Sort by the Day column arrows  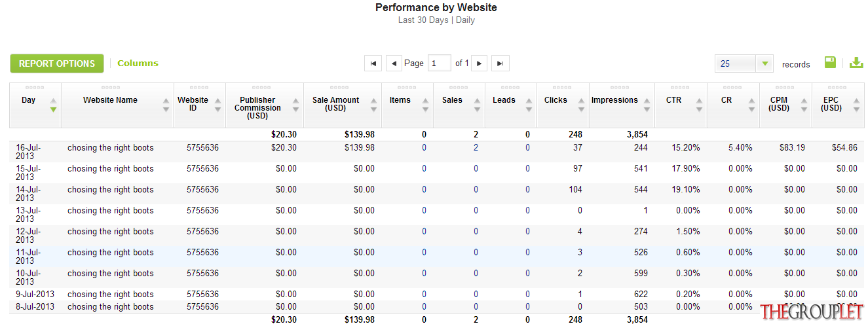[54, 105]
